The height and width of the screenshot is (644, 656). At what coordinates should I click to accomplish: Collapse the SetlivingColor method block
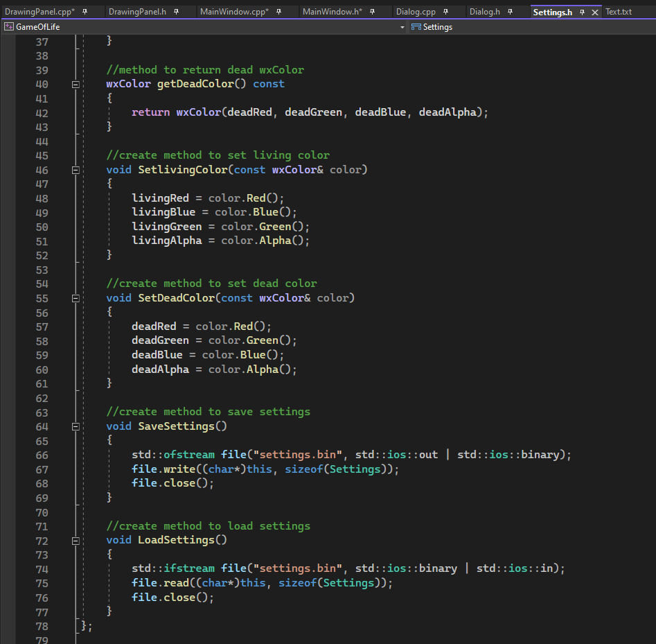pyautogui.click(x=76, y=170)
